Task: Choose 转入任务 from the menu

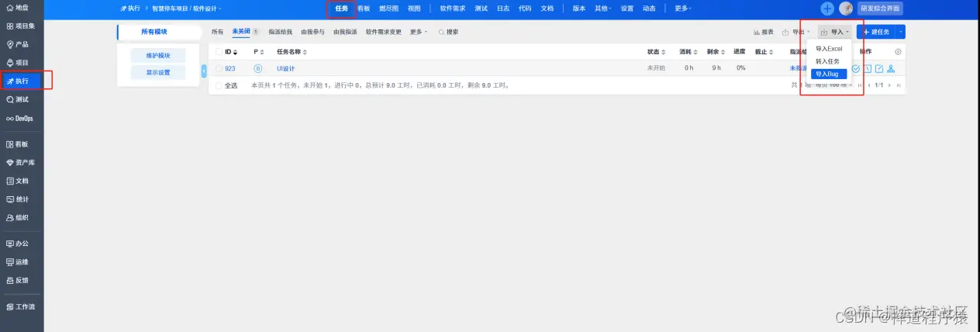Action: (828, 61)
